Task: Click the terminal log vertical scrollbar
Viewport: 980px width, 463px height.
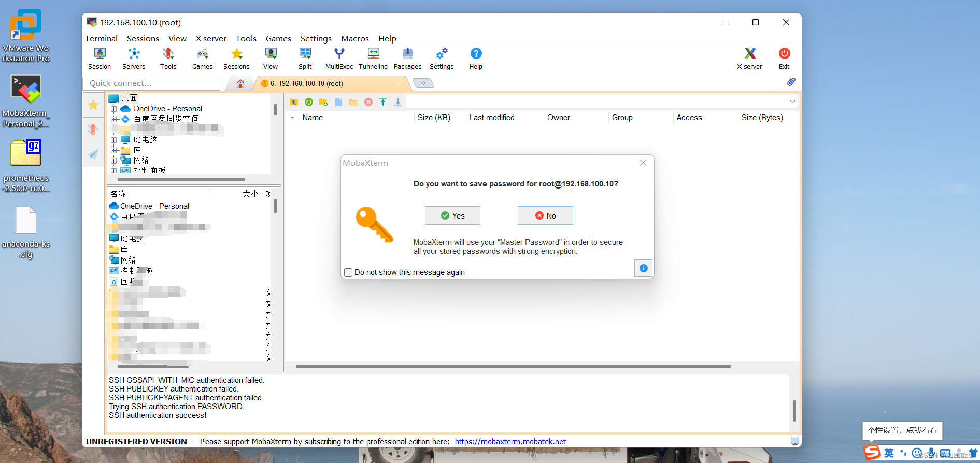Action: 794,410
